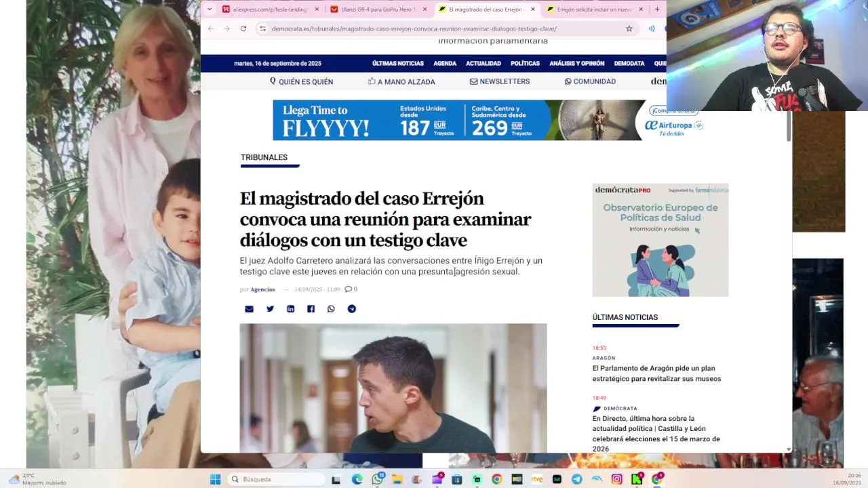The width and height of the screenshot is (868, 488).
Task: Open the weather widget showing 23°C
Action: (x=37, y=479)
